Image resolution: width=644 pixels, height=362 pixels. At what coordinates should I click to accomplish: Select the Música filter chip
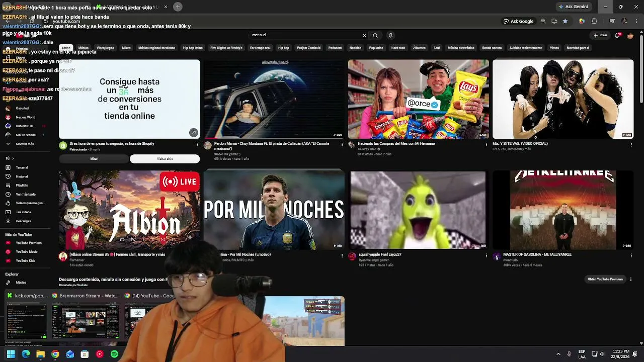(84, 48)
